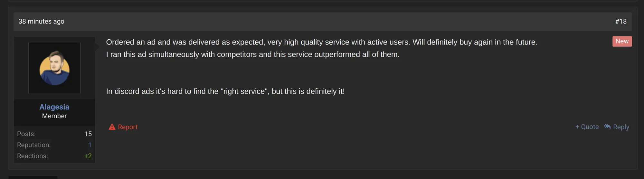
Task: Open the #18 post permalink
Action: point(620,21)
